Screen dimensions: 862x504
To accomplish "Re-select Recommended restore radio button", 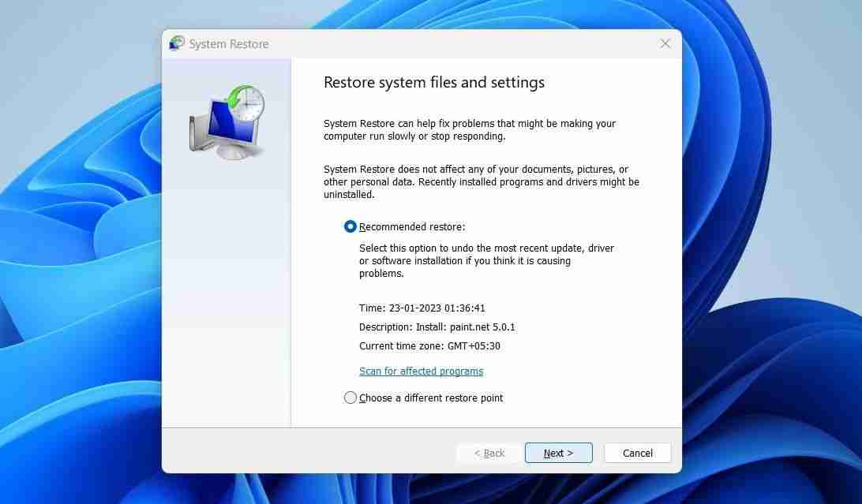I will tap(348, 226).
